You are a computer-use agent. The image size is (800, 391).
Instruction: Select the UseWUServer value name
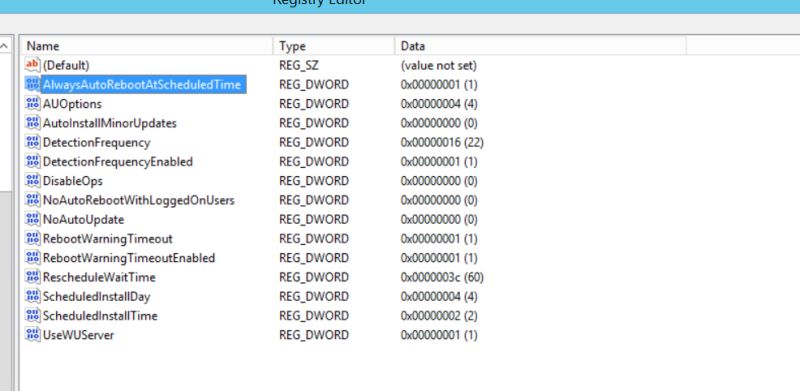(x=78, y=335)
